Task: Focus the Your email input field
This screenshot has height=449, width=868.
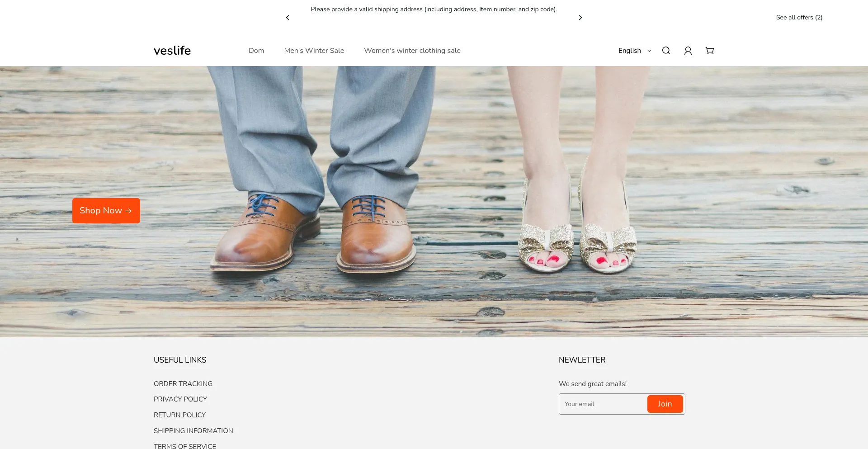Action: point(603,404)
